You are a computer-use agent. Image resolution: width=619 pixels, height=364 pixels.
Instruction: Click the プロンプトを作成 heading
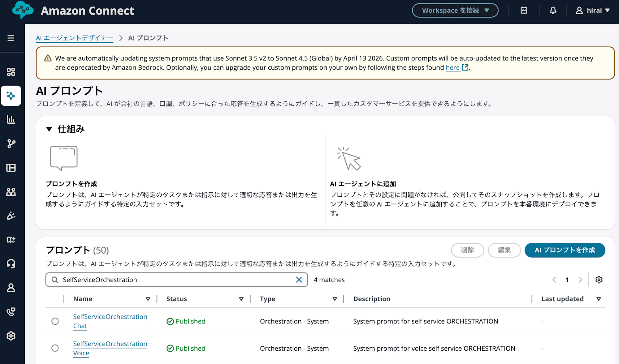[71, 184]
